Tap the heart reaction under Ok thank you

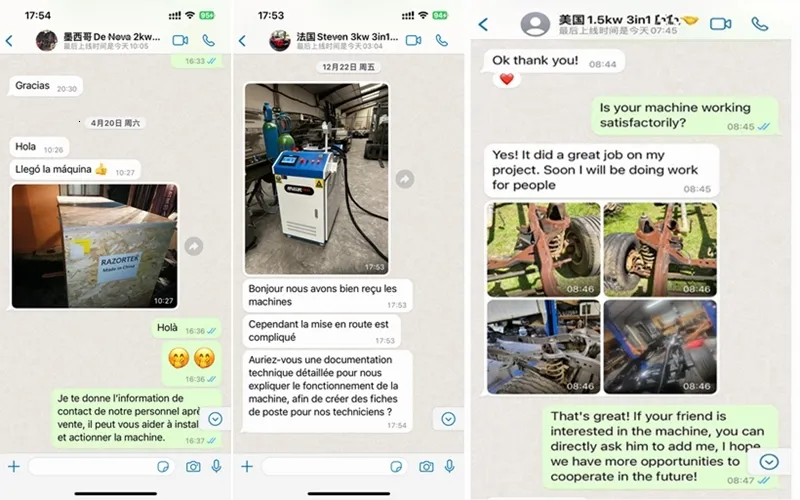click(507, 79)
